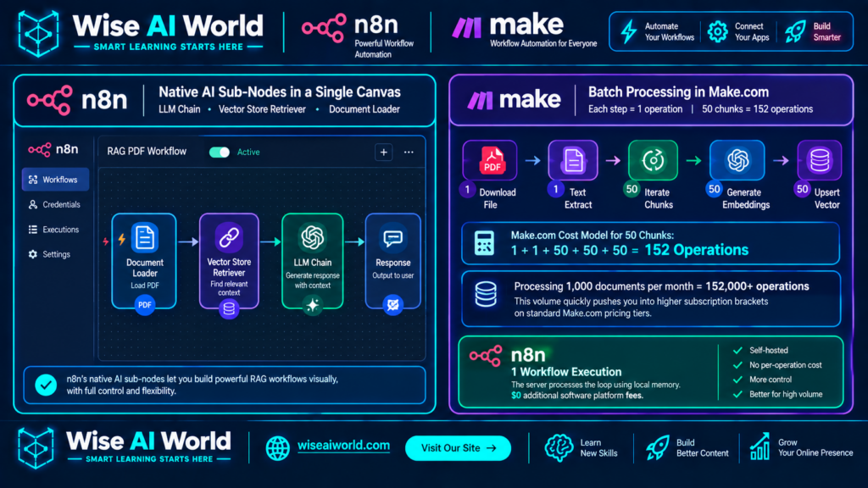Click the 152 Operations total text
Viewport: 868px width, 488px height.
click(697, 250)
